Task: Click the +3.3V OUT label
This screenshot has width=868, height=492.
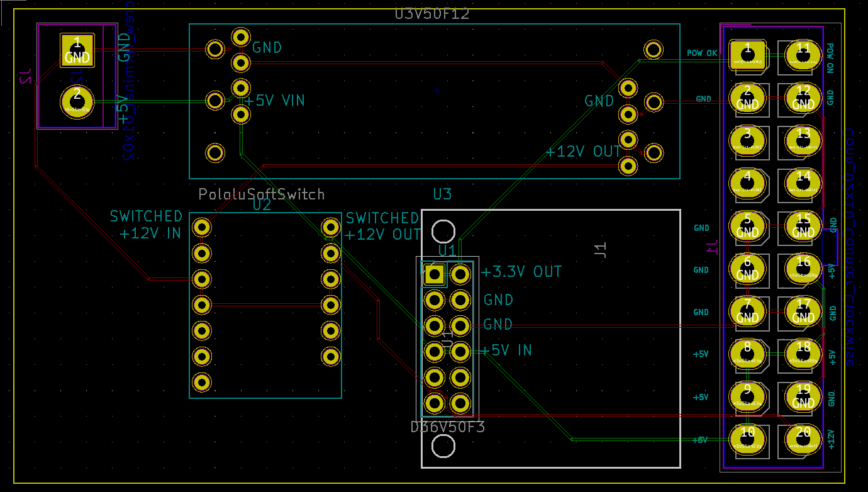Action: click(521, 272)
